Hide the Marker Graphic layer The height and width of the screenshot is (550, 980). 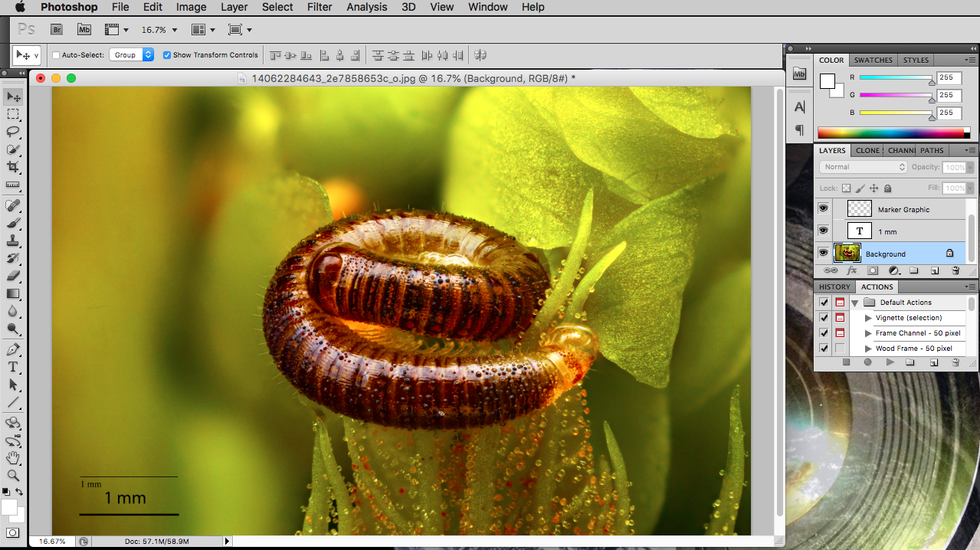click(x=824, y=208)
